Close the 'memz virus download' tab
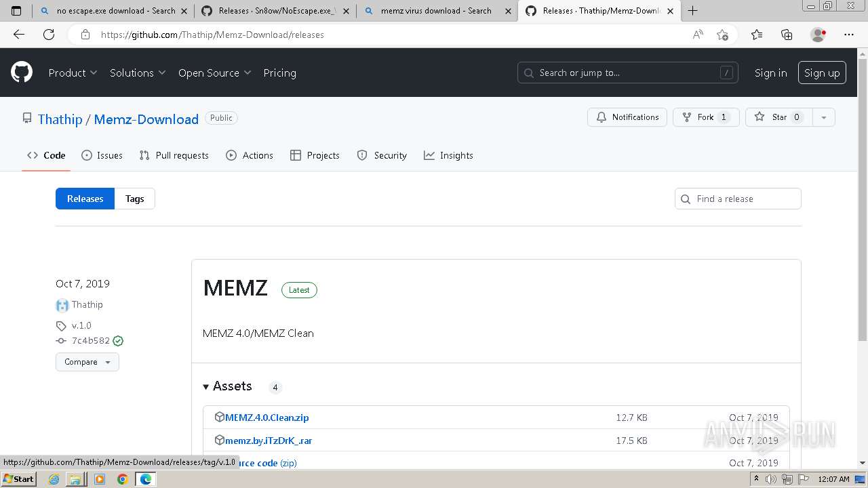Image resolution: width=868 pixels, height=488 pixels. 507,11
